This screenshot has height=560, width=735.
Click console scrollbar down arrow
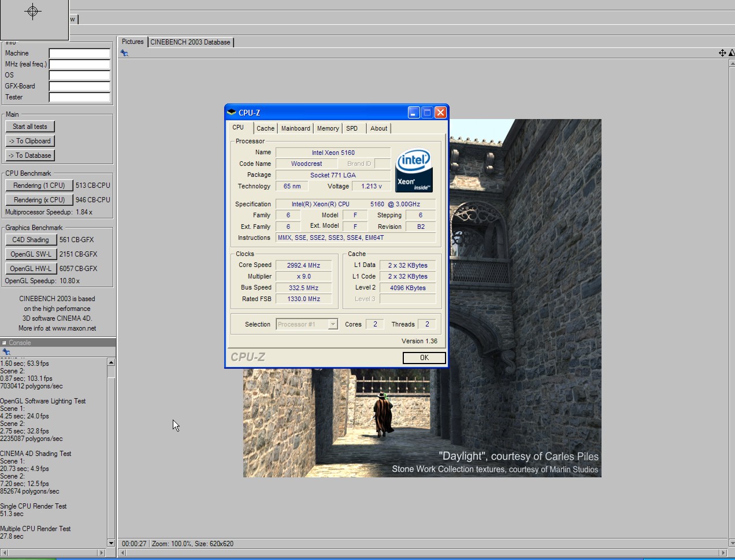coord(111,543)
